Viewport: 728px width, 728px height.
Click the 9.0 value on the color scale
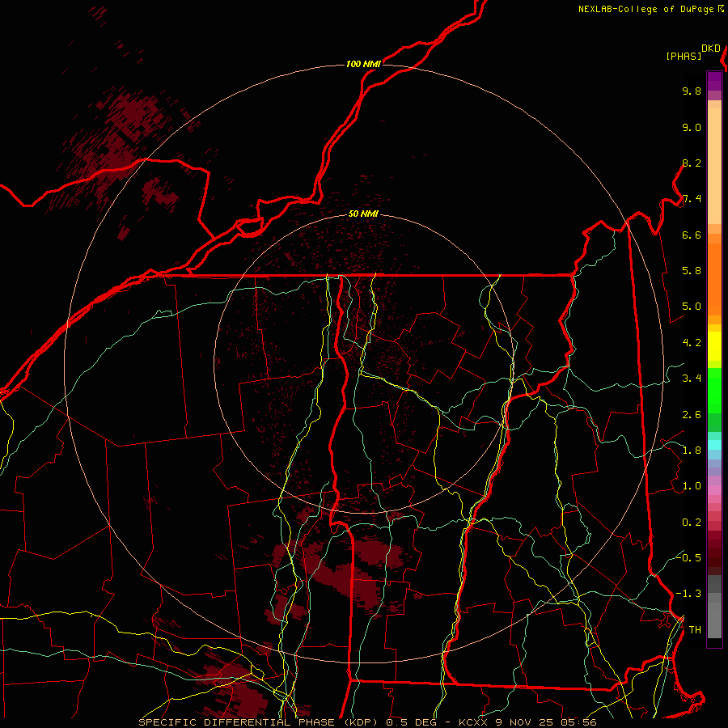(692, 127)
